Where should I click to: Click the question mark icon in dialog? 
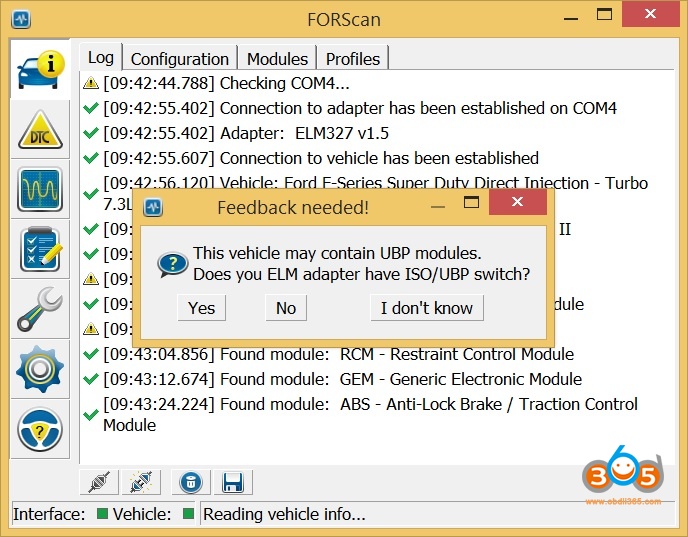click(173, 264)
